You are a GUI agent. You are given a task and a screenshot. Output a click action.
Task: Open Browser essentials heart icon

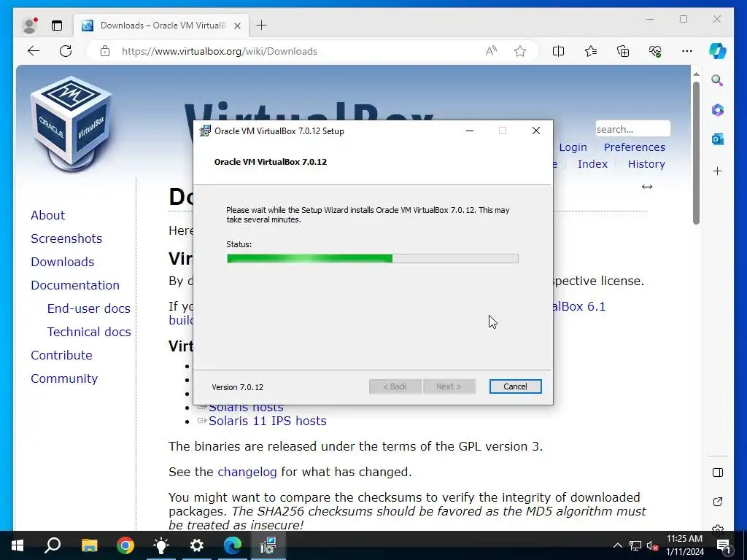coord(655,51)
